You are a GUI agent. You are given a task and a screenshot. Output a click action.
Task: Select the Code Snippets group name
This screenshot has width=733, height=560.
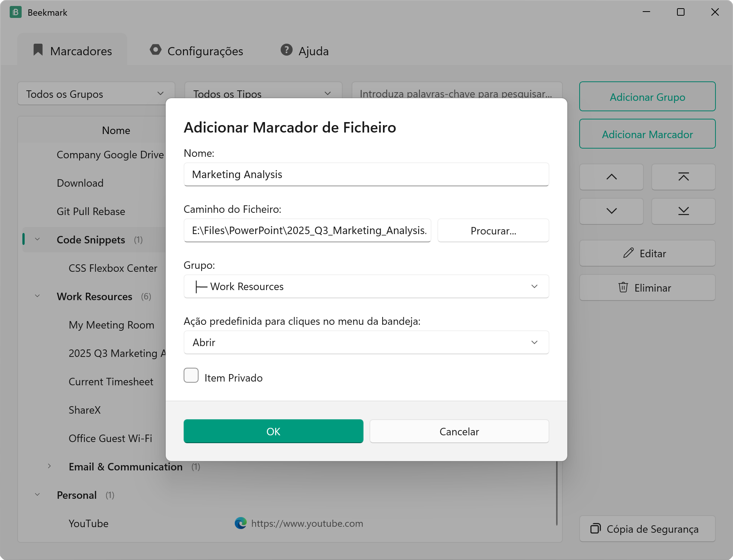tap(91, 240)
